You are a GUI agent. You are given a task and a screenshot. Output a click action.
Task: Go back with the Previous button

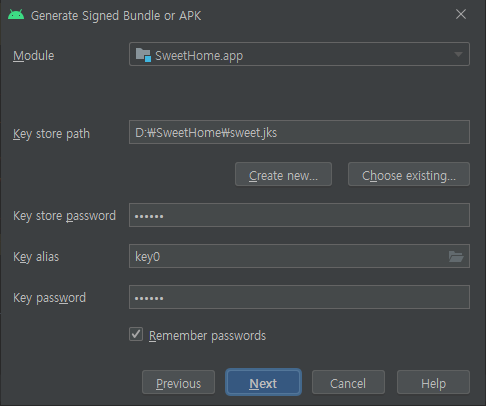pos(178,382)
